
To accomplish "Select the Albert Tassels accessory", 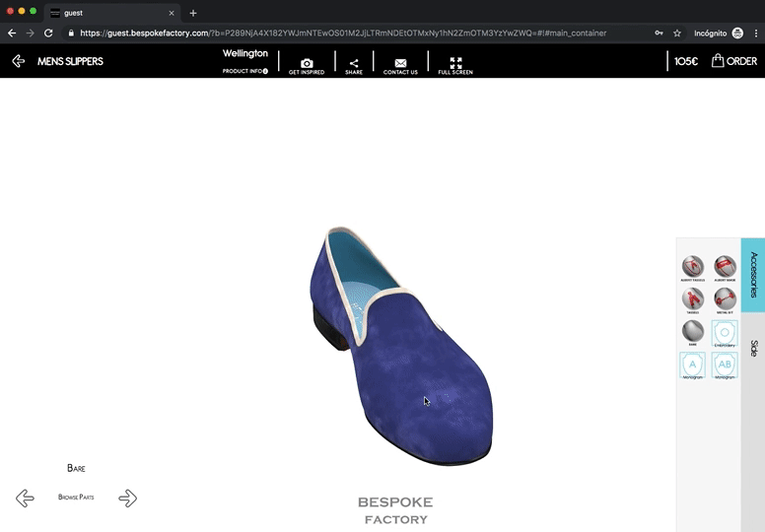I will 693,266.
